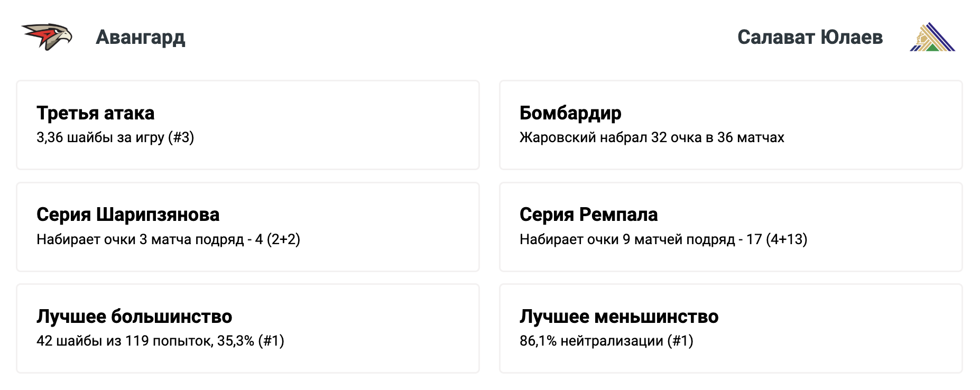Select the Лучшее большинство card
The width and height of the screenshot is (980, 390).
(x=247, y=329)
